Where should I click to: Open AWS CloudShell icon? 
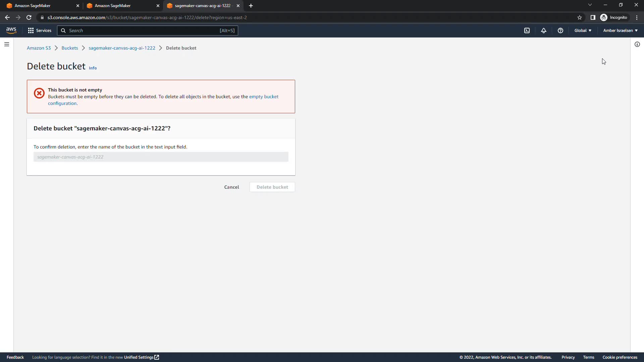click(527, 31)
